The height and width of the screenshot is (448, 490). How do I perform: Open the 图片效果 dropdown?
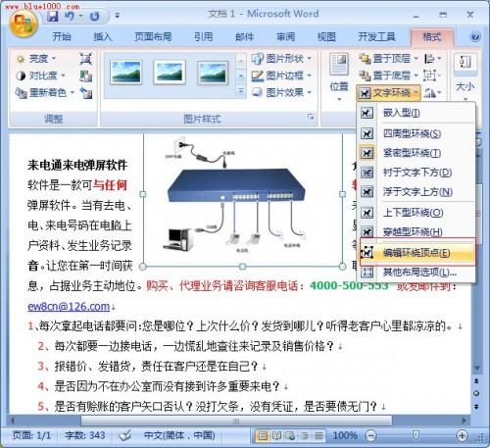tap(281, 93)
